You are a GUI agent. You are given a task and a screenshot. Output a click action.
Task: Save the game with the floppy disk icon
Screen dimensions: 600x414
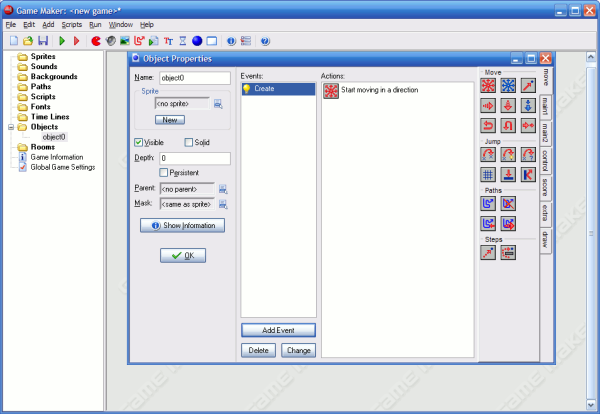[x=43, y=41]
